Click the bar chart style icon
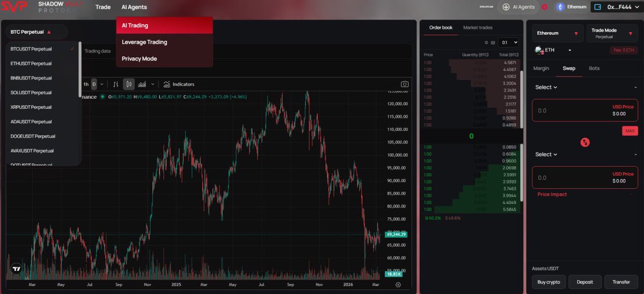 click(115, 84)
